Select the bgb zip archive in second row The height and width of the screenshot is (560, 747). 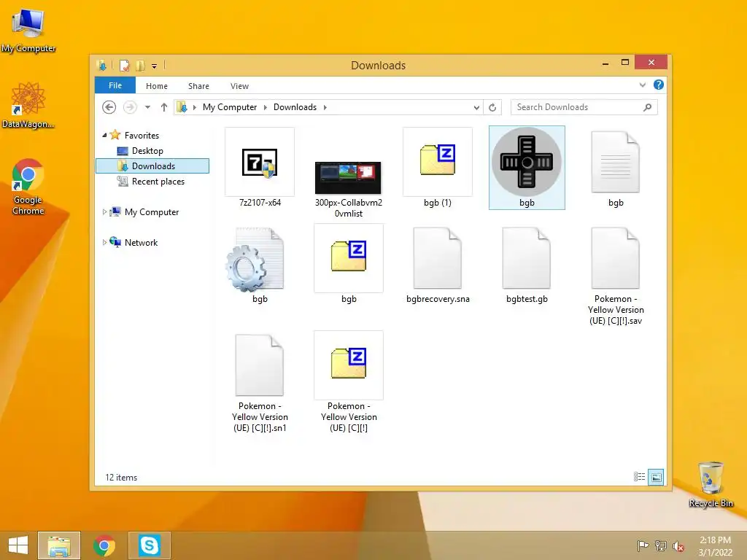pyautogui.click(x=349, y=265)
